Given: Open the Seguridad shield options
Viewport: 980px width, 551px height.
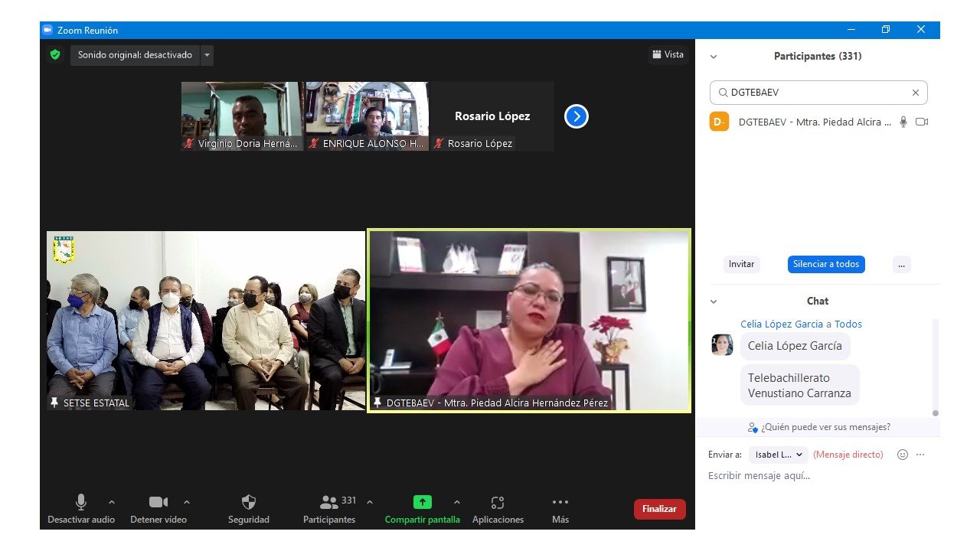Looking at the screenshot, I should point(249,503).
